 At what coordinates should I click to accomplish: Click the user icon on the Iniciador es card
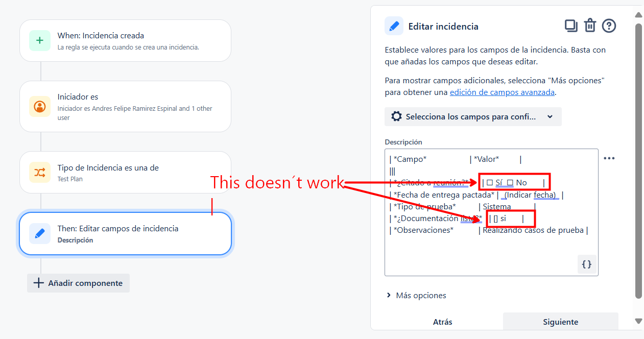pyautogui.click(x=39, y=106)
